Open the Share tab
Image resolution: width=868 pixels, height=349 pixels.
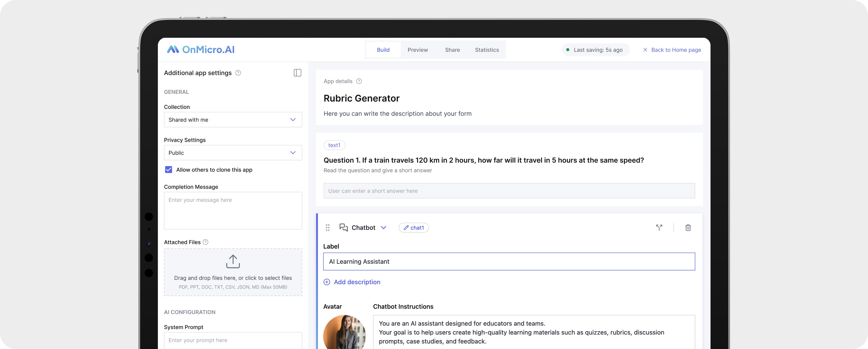click(452, 50)
